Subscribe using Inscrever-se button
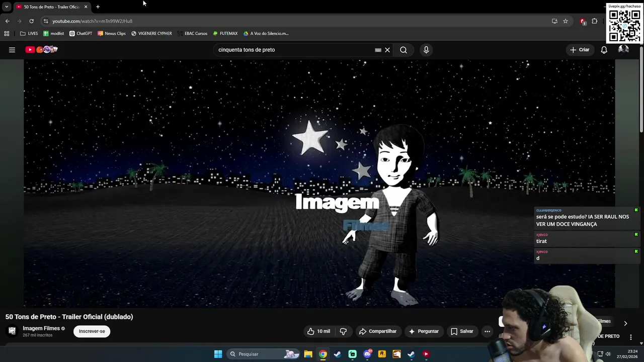The height and width of the screenshot is (362, 644). (92, 331)
